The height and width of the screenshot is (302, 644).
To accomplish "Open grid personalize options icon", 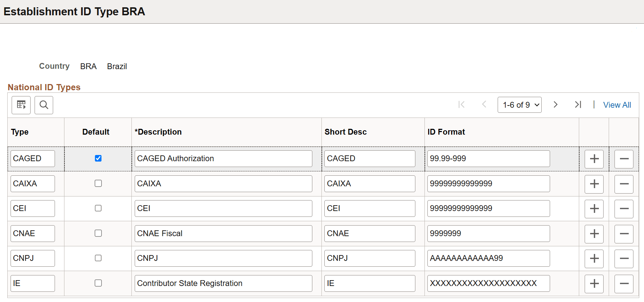I will tap(21, 105).
